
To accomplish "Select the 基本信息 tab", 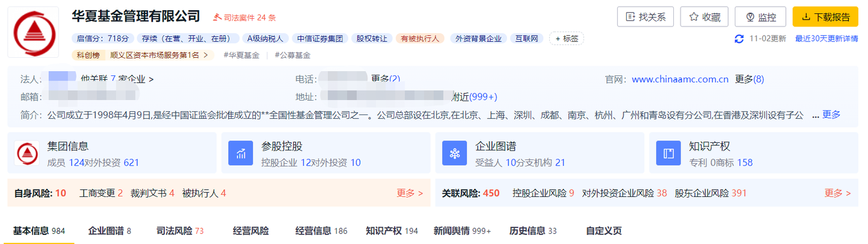I will tap(39, 231).
